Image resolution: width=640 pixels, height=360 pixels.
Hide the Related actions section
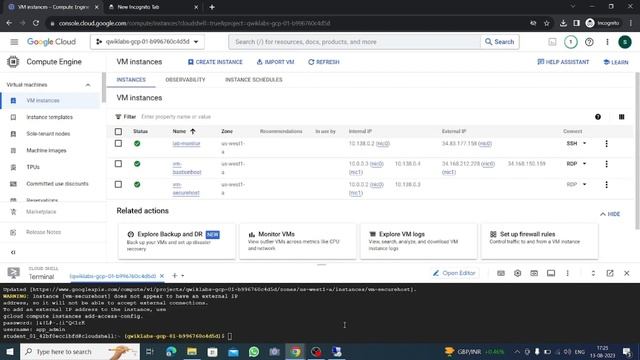pos(610,214)
